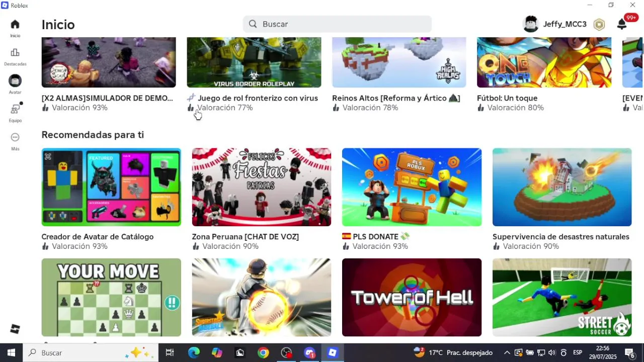
Task: Open the weather widget showing 17°C
Action: point(453,353)
